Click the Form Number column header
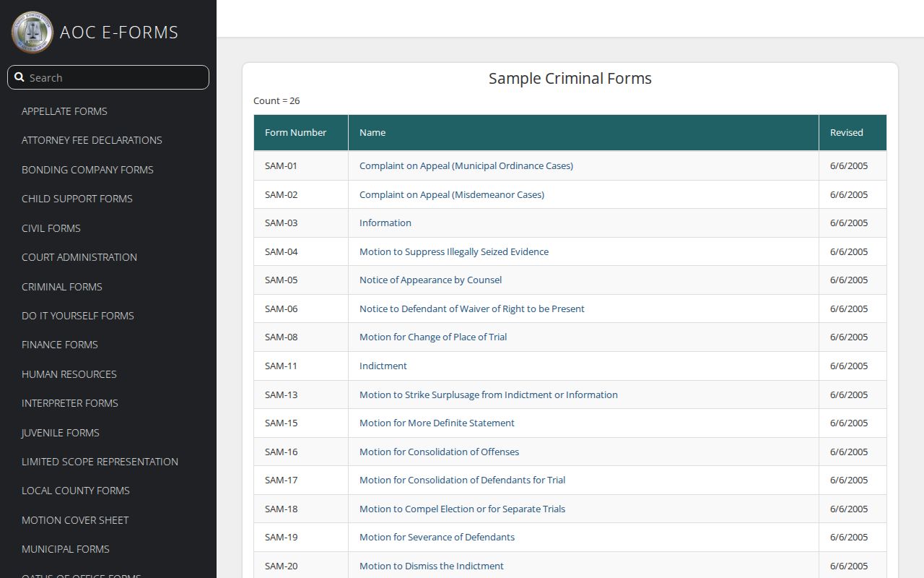This screenshot has width=924, height=578. tap(301, 133)
